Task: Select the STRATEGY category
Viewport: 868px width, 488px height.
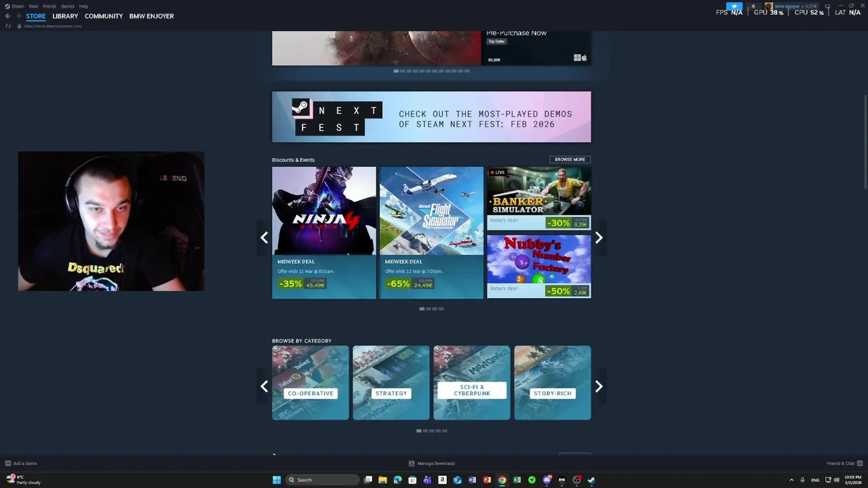Action: [x=391, y=383]
